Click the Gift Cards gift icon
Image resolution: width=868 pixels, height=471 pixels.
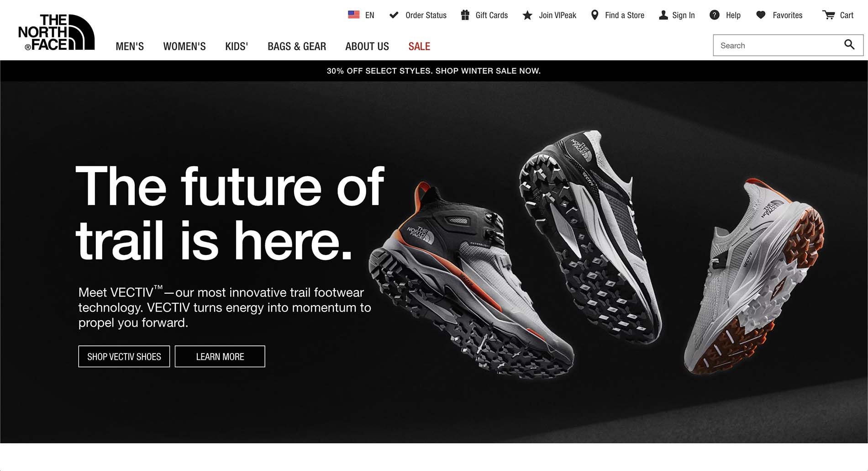point(465,15)
